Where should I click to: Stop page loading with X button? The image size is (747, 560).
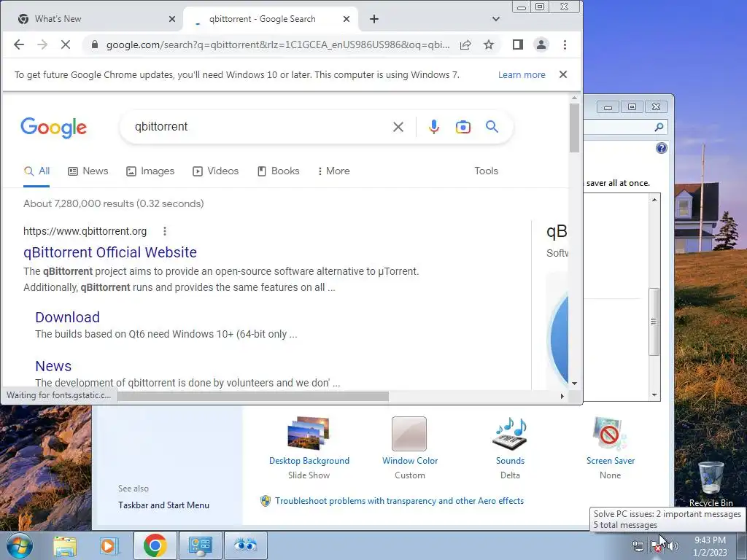point(66,44)
